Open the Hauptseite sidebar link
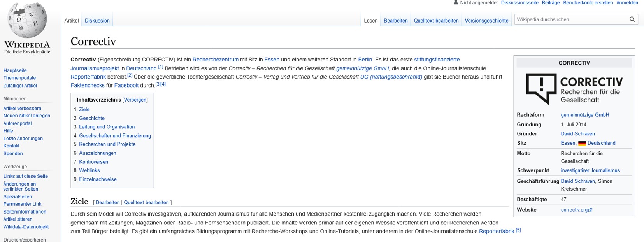Image resolution: width=644 pixels, height=242 pixels. (15, 70)
